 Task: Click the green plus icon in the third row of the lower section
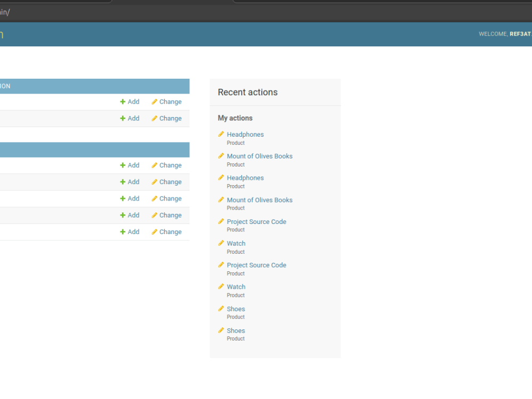click(123, 198)
